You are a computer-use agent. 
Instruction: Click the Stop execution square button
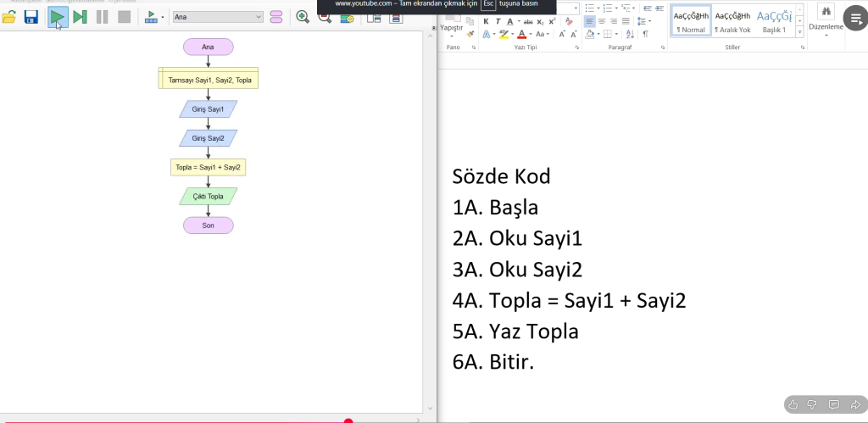click(x=124, y=16)
